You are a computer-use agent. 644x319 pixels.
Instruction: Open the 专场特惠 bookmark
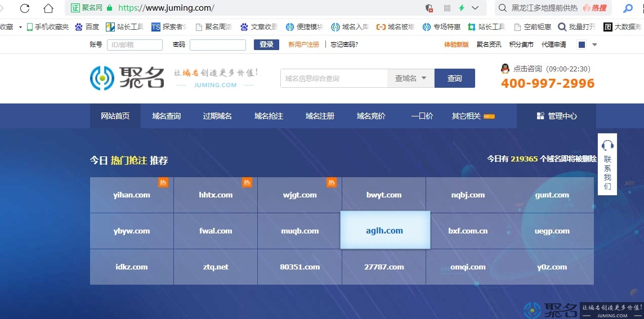(441, 26)
